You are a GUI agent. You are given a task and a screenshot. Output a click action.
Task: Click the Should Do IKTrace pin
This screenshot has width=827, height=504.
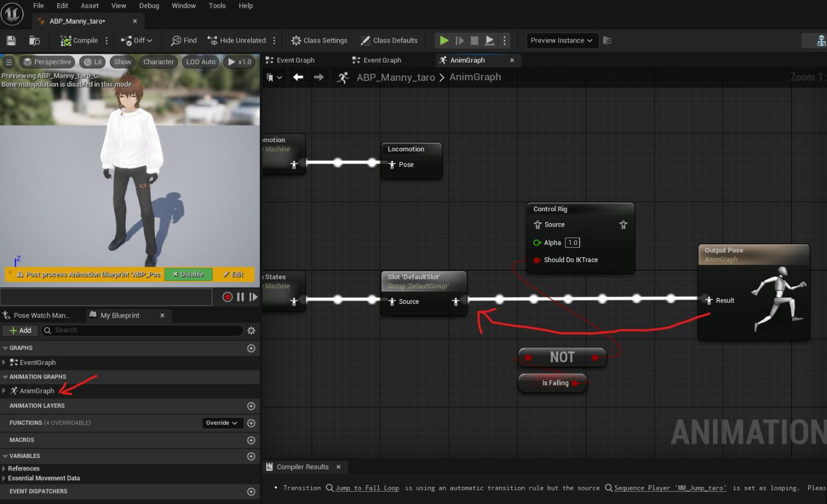(537, 260)
